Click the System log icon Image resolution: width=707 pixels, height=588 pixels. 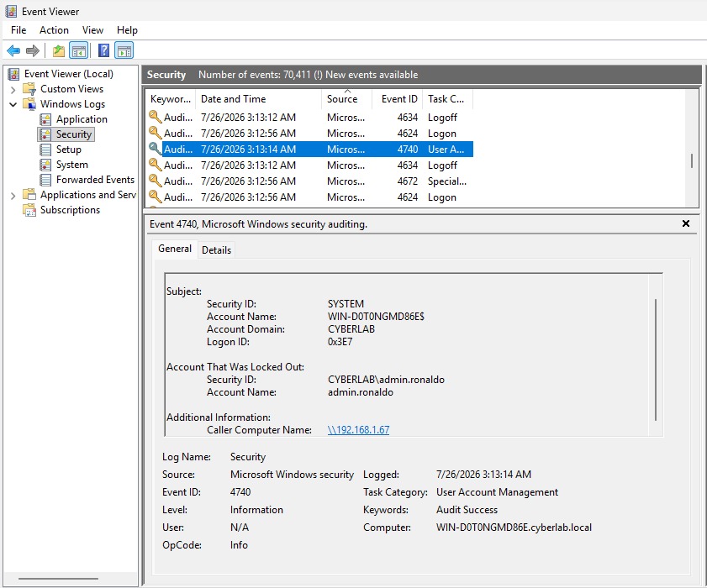pos(45,165)
